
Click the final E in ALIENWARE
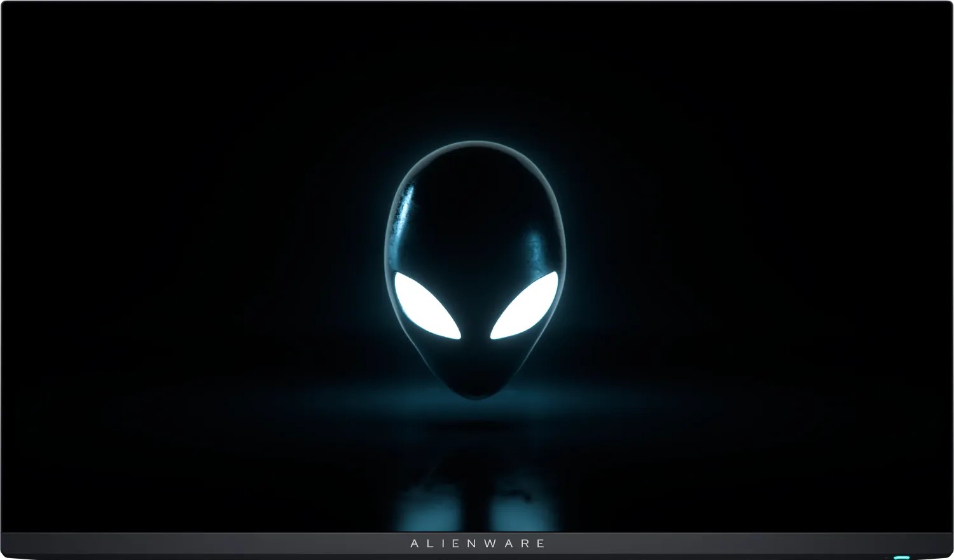pos(541,543)
